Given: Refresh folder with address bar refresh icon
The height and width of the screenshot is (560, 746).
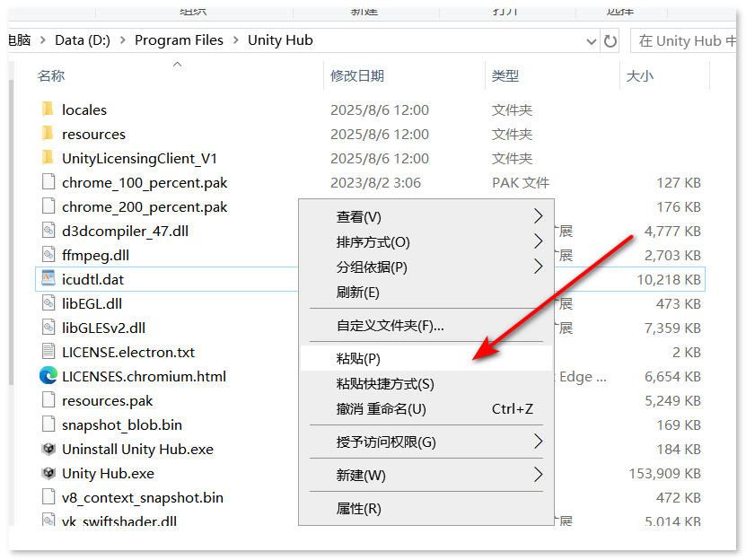Looking at the screenshot, I should 610,41.
